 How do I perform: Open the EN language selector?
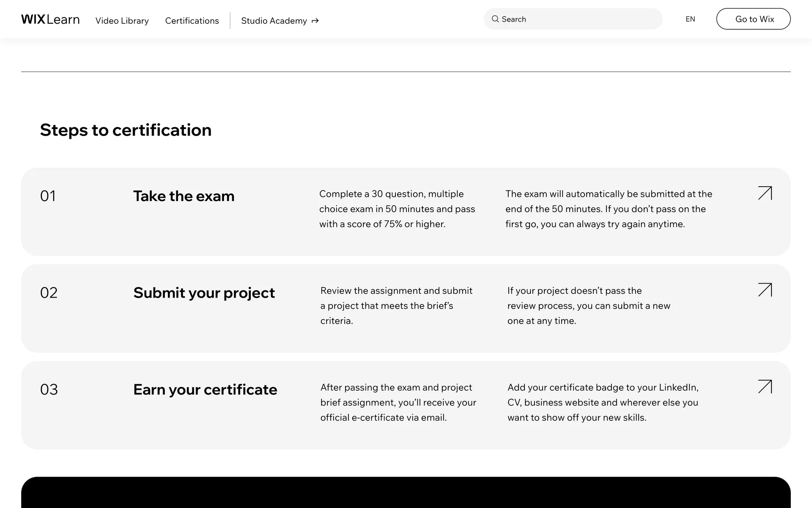[x=690, y=19]
